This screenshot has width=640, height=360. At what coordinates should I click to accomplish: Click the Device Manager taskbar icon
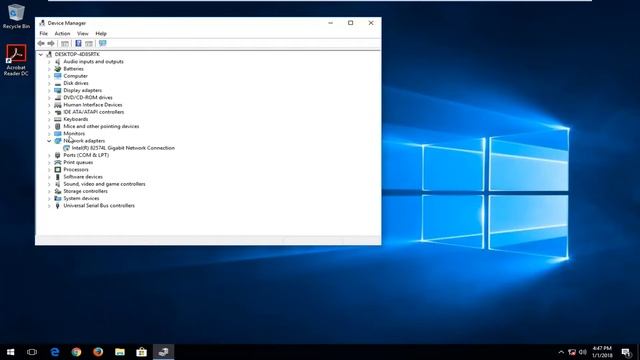tap(163, 352)
